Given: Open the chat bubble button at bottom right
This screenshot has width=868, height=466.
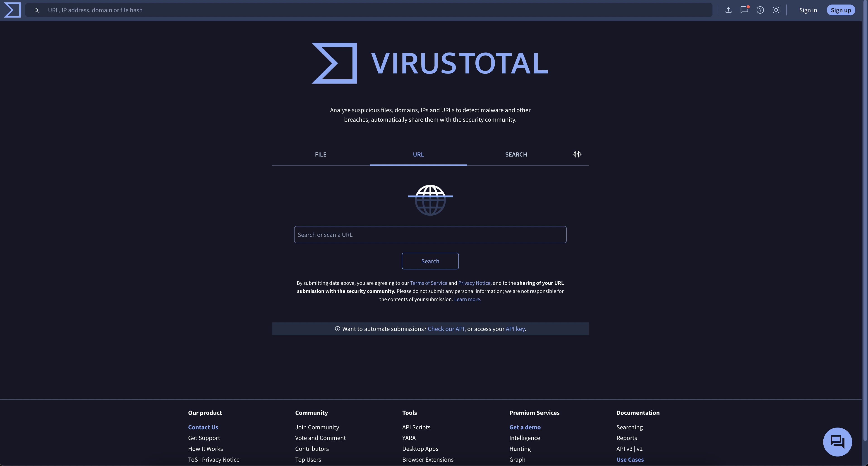Looking at the screenshot, I should [837, 442].
